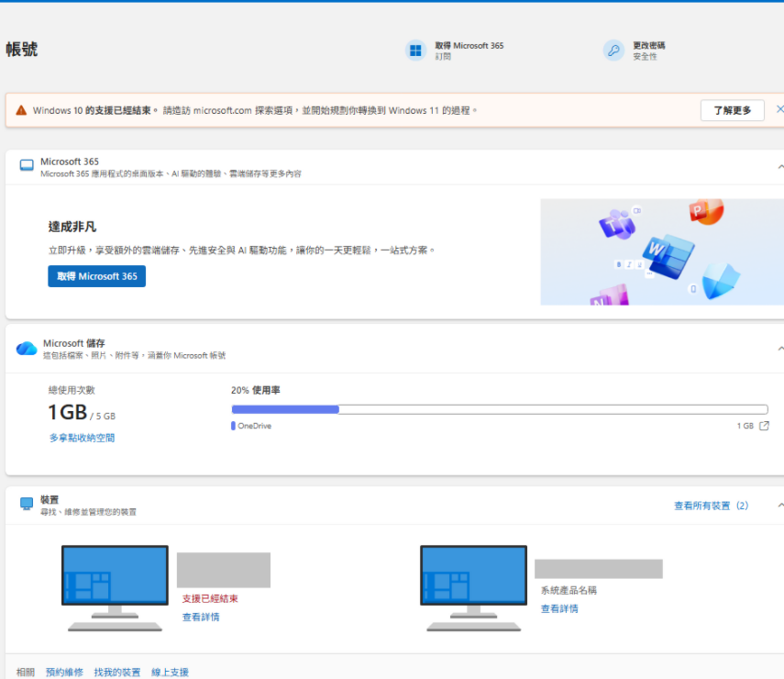This screenshot has width=784, height=679.
Task: Click the 支援已經結束 status text
Action: (x=210, y=598)
